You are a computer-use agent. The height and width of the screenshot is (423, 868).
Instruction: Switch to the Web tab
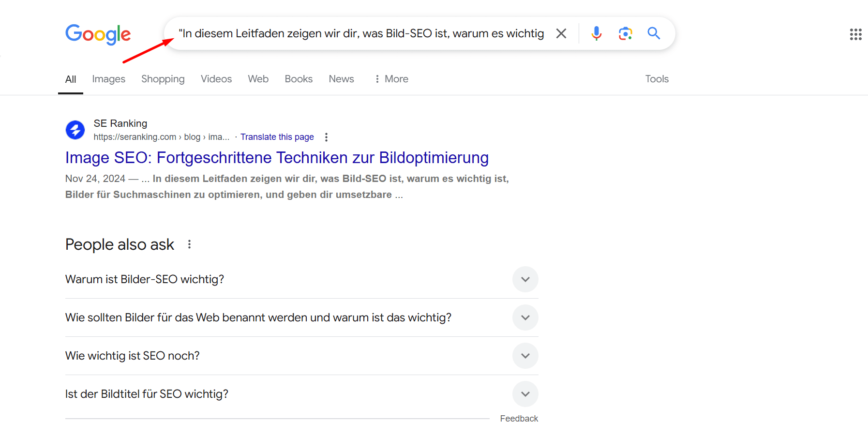point(258,79)
